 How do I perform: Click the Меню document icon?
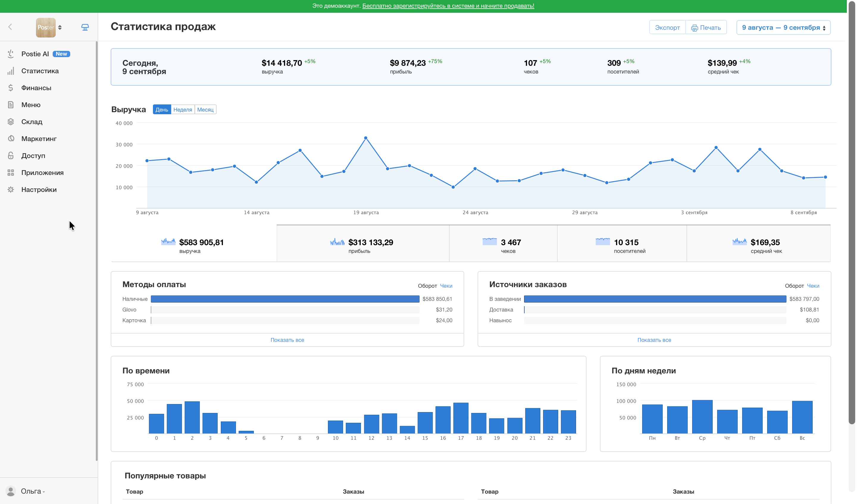tap(11, 105)
